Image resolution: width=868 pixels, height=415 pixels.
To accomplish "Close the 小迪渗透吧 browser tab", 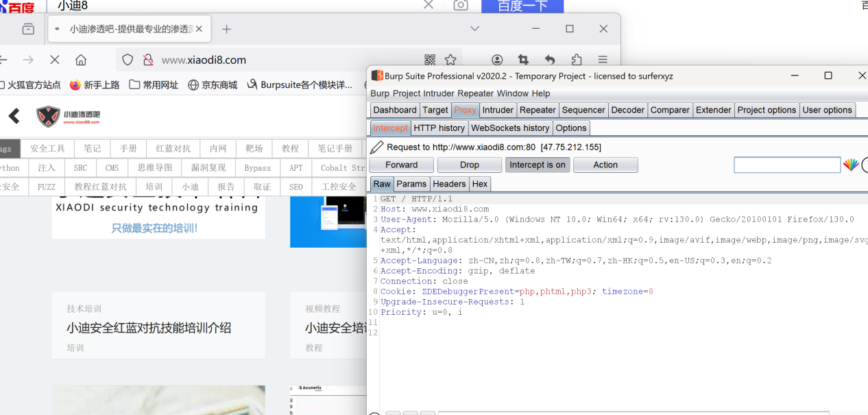I will coord(200,29).
